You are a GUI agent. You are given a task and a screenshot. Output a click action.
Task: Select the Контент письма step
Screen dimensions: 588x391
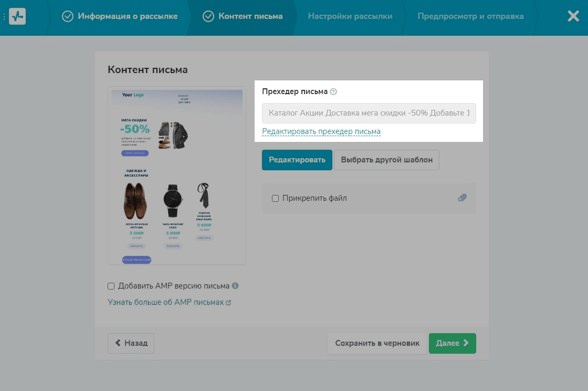[x=250, y=16]
